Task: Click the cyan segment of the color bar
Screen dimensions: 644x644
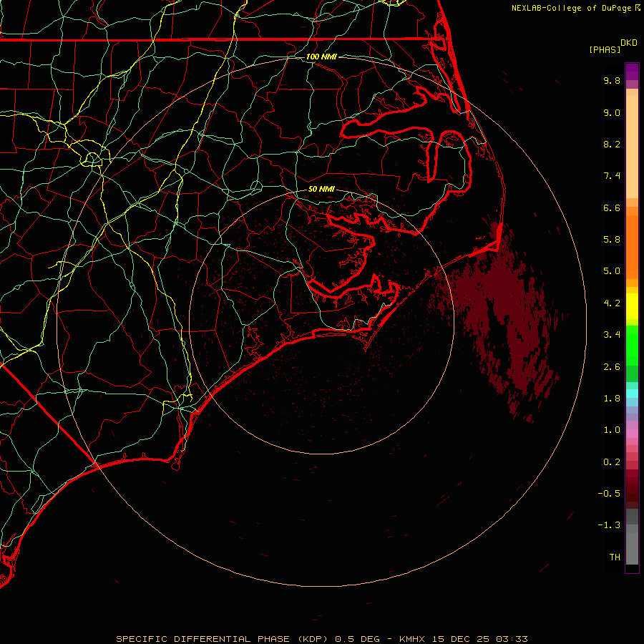Action: click(632, 394)
